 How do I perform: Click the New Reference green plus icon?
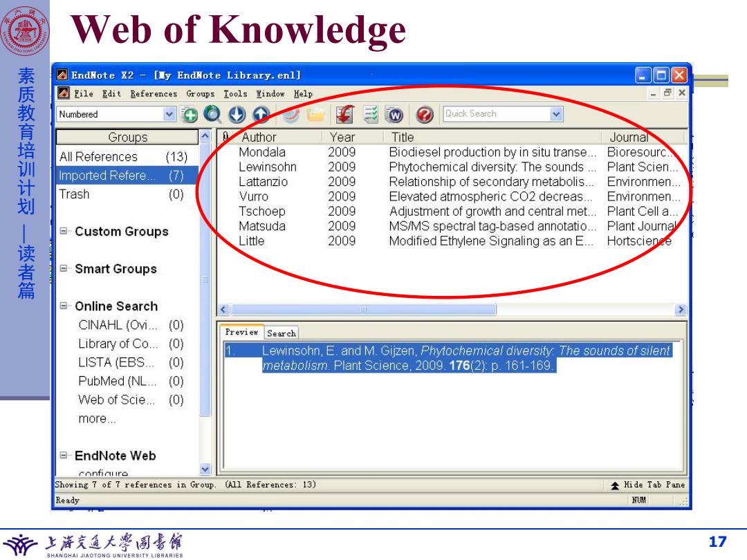click(190, 115)
